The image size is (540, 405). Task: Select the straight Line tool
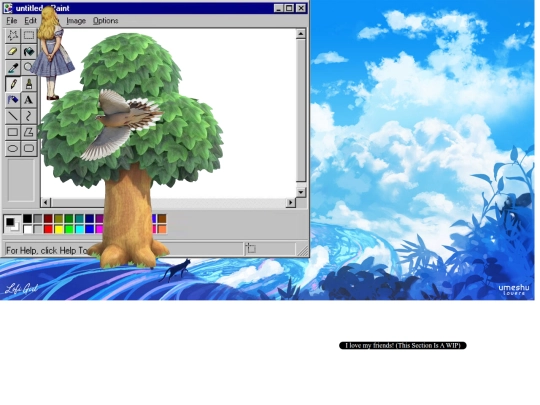[13, 116]
